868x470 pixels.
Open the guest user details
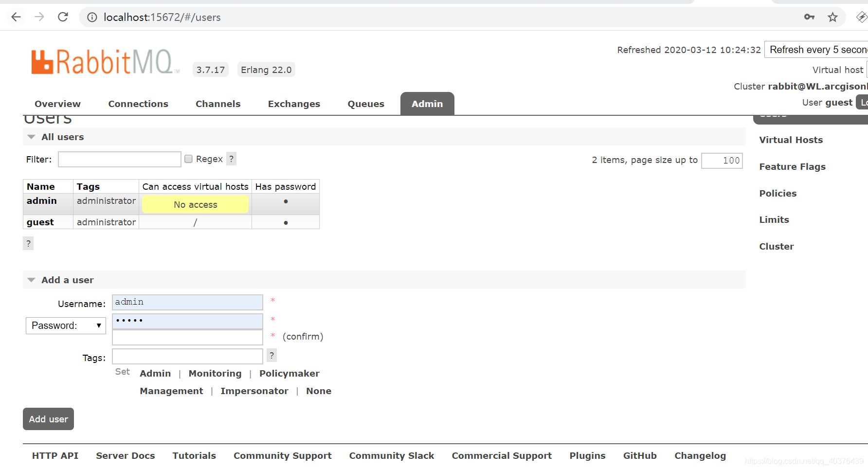40,222
